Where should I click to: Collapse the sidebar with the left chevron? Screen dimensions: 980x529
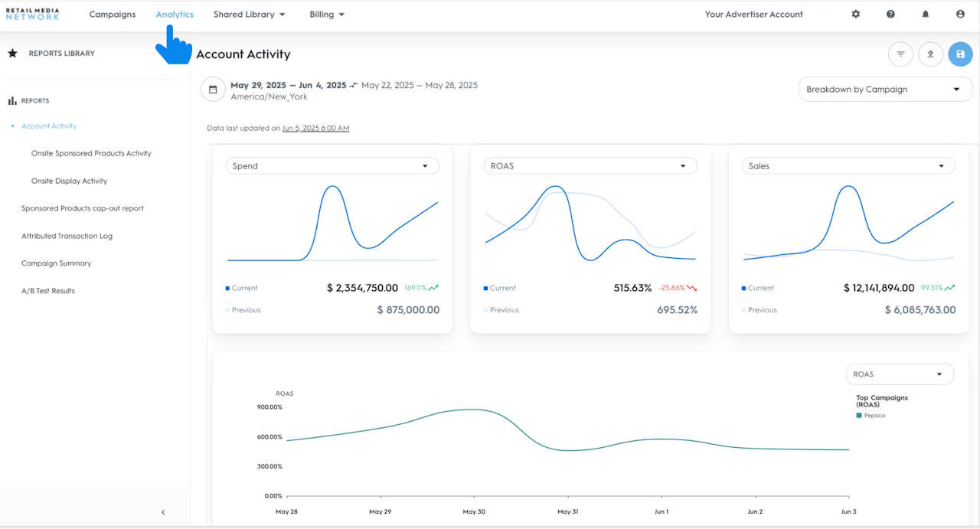coord(163,512)
